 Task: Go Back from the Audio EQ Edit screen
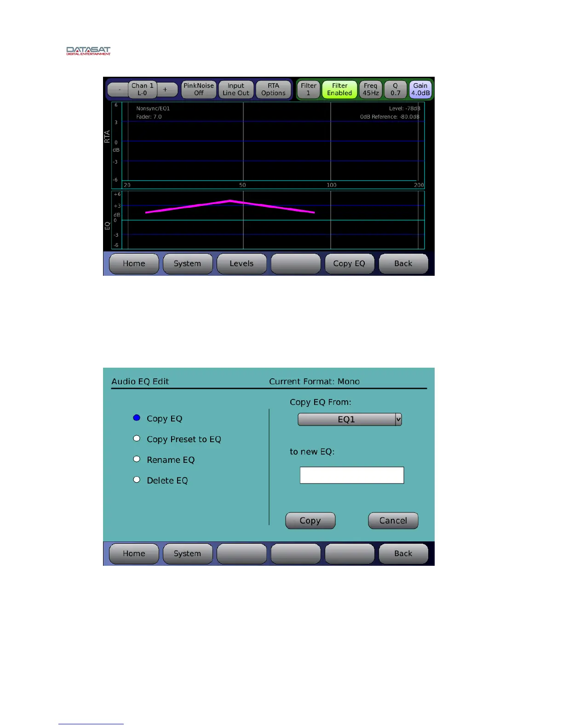(x=403, y=554)
